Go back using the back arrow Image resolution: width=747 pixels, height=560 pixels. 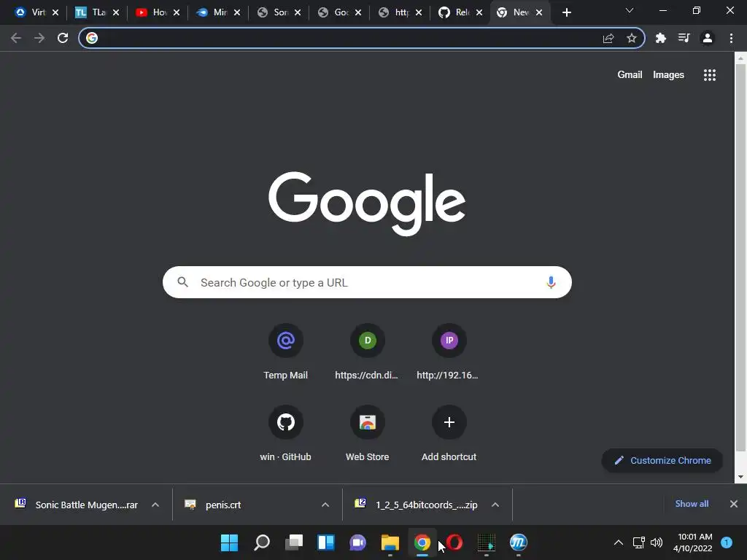pyautogui.click(x=16, y=38)
